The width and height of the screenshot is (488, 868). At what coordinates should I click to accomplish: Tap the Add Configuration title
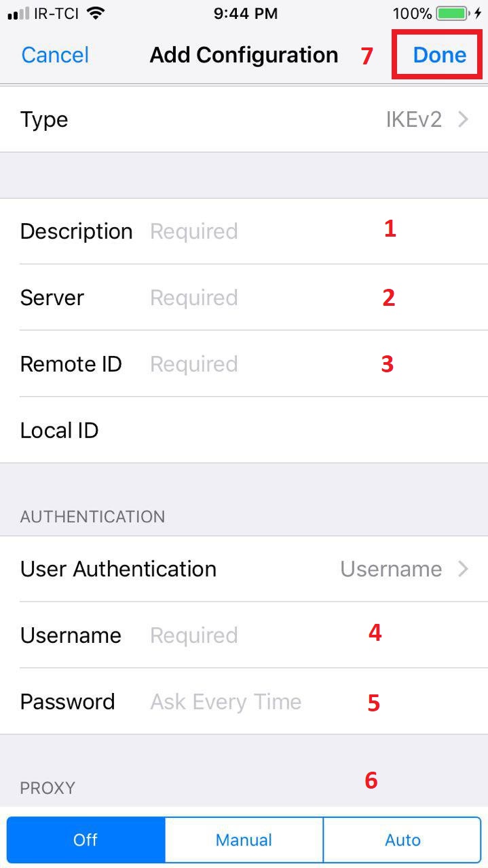click(244, 55)
